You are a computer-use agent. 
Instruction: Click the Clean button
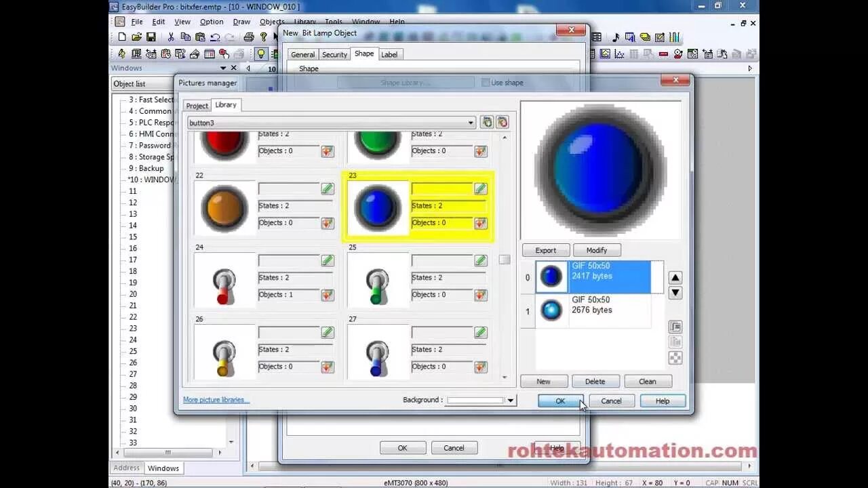click(648, 382)
